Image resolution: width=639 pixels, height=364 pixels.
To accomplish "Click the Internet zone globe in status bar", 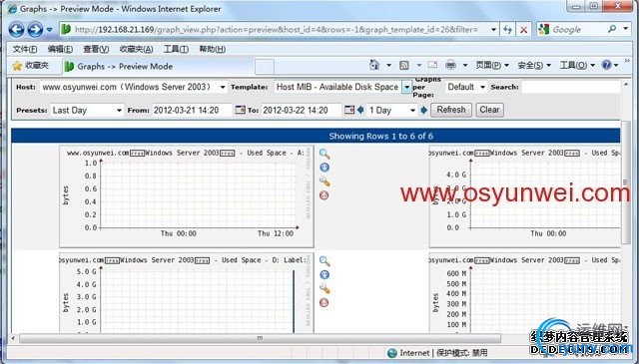I will (392, 353).
